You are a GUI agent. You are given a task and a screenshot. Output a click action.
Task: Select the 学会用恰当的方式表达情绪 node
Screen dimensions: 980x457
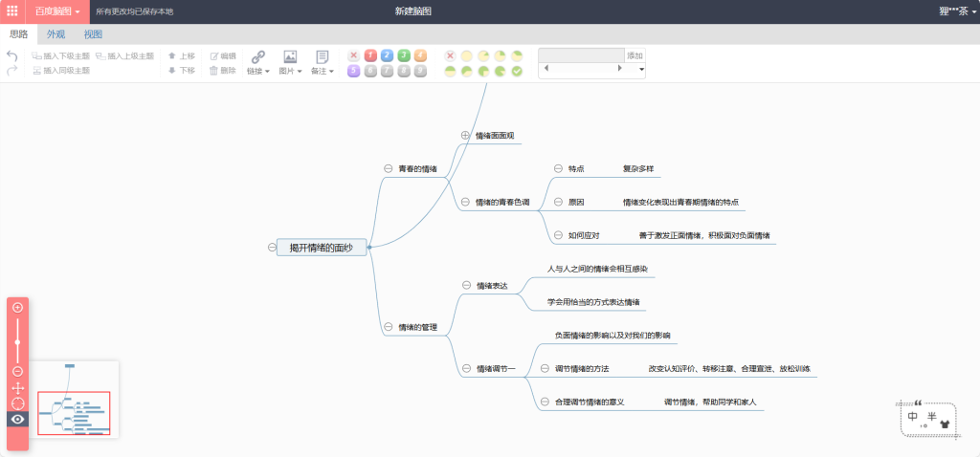click(593, 302)
